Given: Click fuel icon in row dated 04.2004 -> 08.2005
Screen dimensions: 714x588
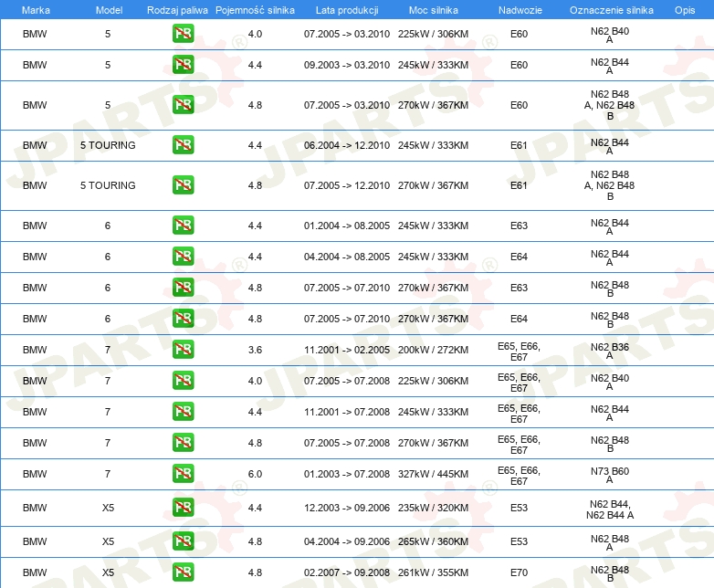Looking at the screenshot, I should (183, 256).
